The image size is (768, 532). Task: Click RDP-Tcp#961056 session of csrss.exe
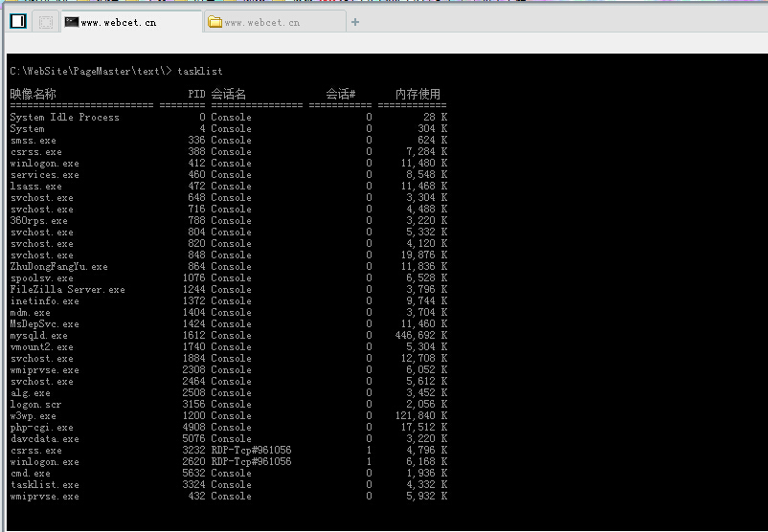click(x=251, y=451)
